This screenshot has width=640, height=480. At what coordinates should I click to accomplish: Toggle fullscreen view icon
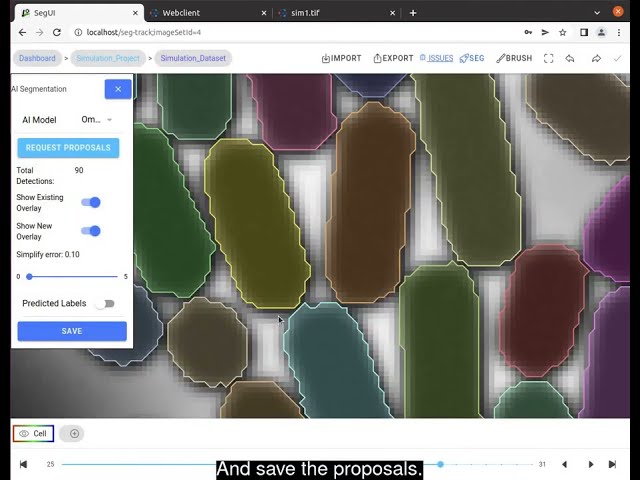(x=549, y=58)
